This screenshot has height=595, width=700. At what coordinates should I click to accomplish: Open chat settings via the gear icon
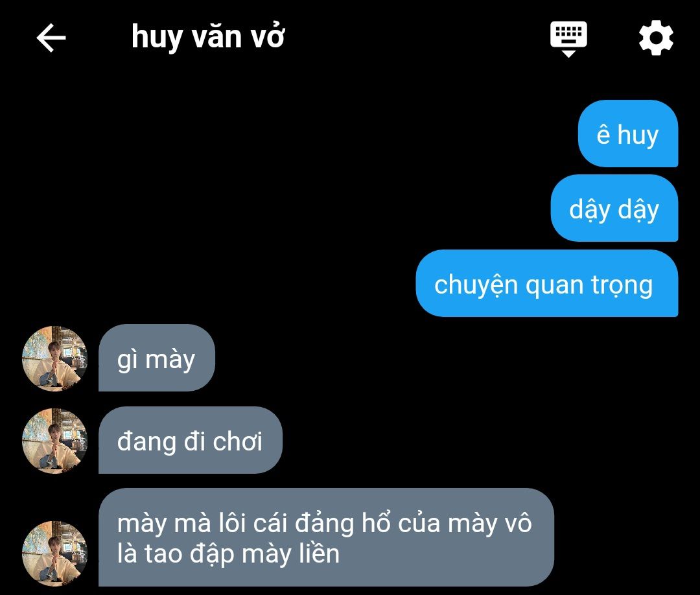[656, 38]
